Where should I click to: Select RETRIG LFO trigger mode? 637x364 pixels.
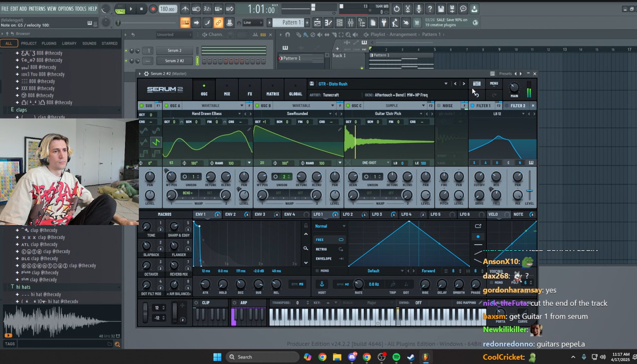[329, 249]
